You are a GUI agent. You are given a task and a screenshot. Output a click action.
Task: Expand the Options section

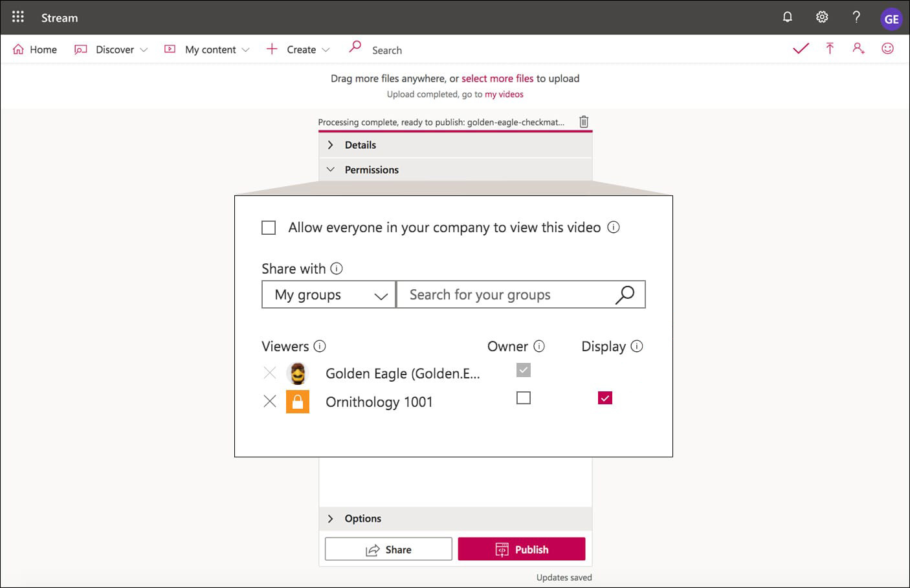pos(362,518)
